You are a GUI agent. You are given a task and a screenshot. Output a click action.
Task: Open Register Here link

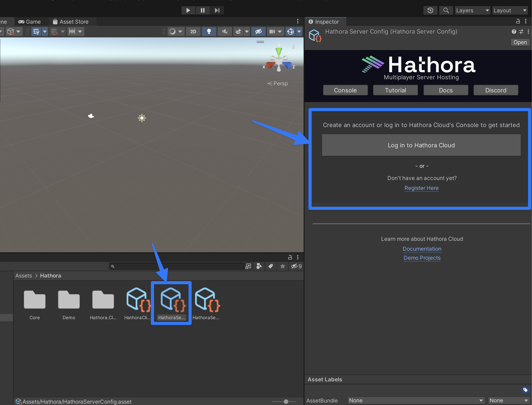pos(421,188)
